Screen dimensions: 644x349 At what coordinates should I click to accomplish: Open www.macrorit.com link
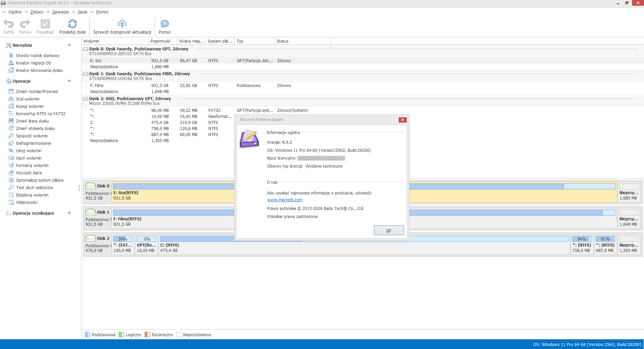(285, 200)
